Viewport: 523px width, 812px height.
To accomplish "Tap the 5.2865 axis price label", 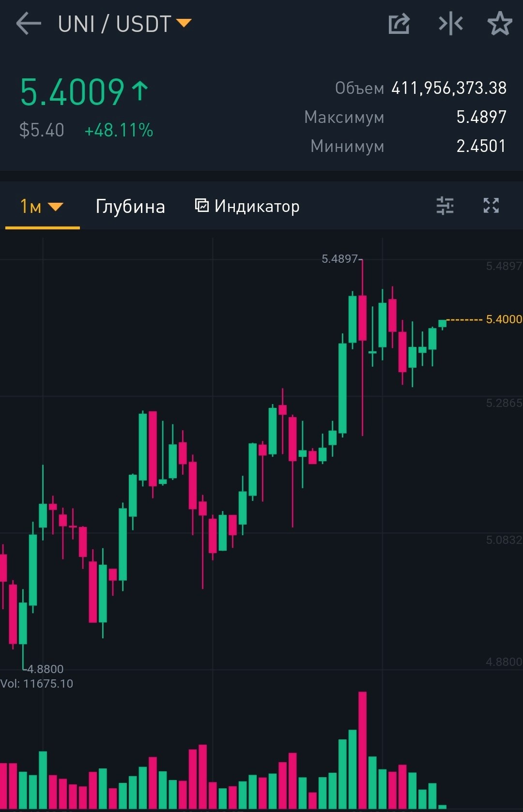I will [504, 403].
